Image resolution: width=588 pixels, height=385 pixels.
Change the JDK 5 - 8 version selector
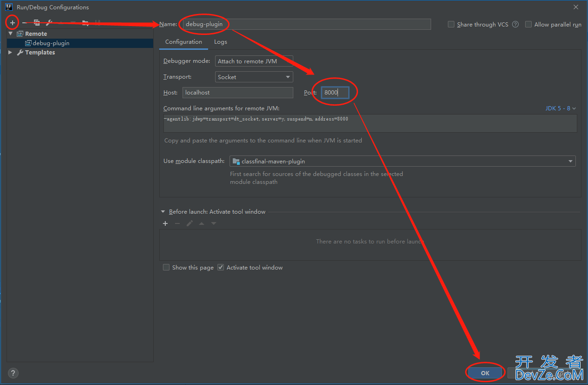tap(561, 108)
